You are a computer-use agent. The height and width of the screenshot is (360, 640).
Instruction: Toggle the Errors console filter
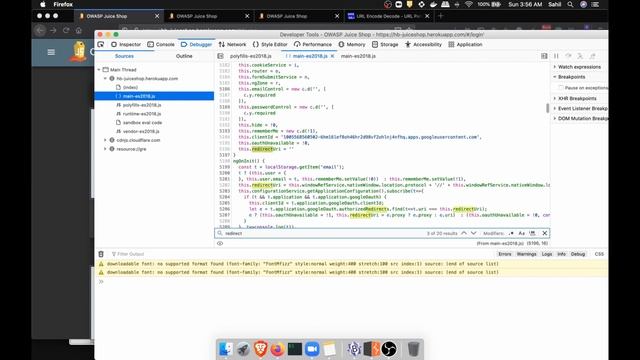pyautogui.click(x=504, y=254)
